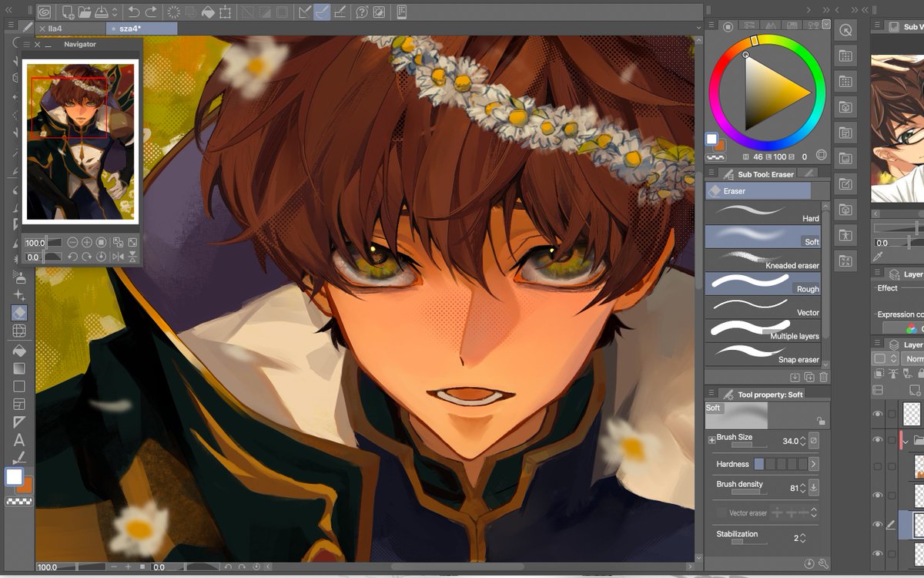Click the Fill bucket icon in top toolbar
Screen dimensions: 924x578
point(208,12)
